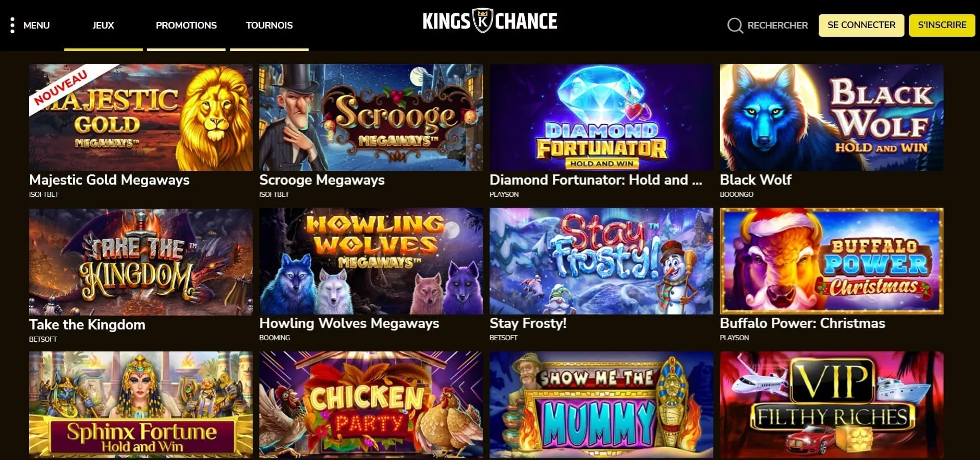980x460 pixels.
Task: Open the VIP Filthy Riches thumbnail
Action: [831, 404]
